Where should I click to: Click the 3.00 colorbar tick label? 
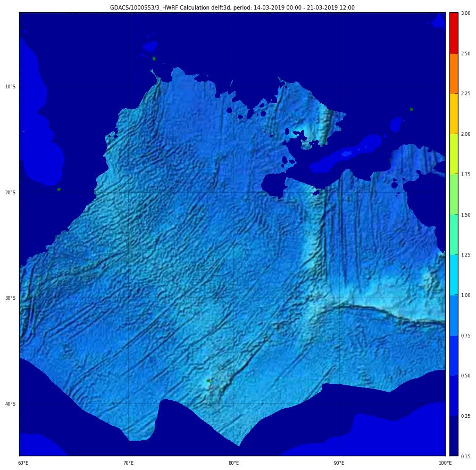tap(465, 13)
